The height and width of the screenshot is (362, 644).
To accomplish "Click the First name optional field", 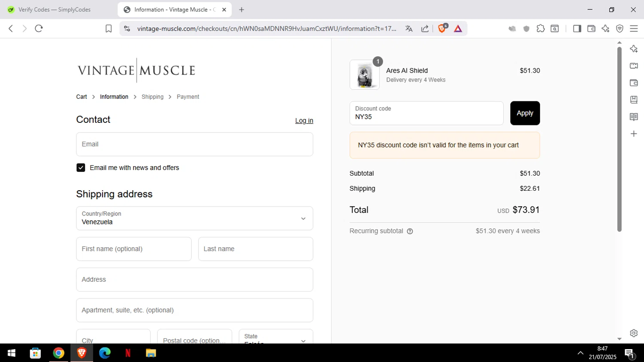I will pyautogui.click(x=134, y=249).
